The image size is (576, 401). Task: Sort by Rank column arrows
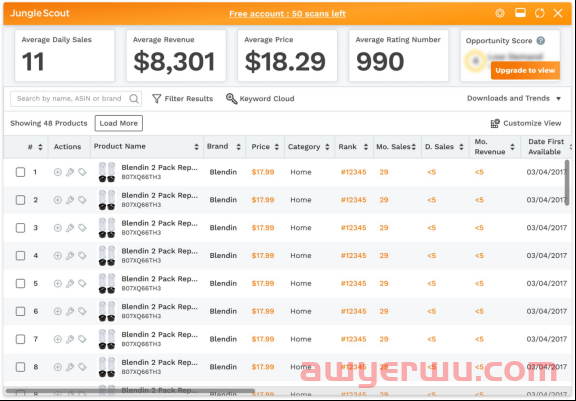tap(366, 147)
